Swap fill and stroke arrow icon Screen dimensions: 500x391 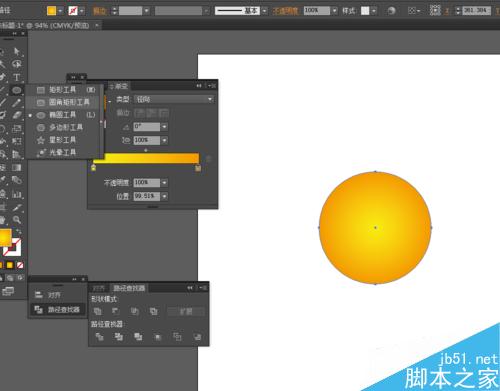pyautogui.click(x=19, y=231)
